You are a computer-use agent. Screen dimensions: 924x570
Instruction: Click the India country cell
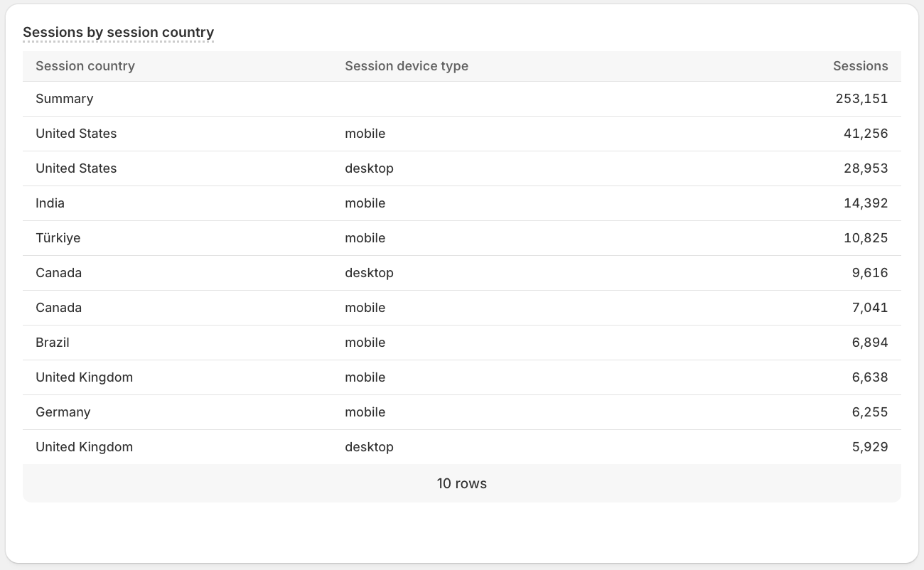tap(50, 203)
